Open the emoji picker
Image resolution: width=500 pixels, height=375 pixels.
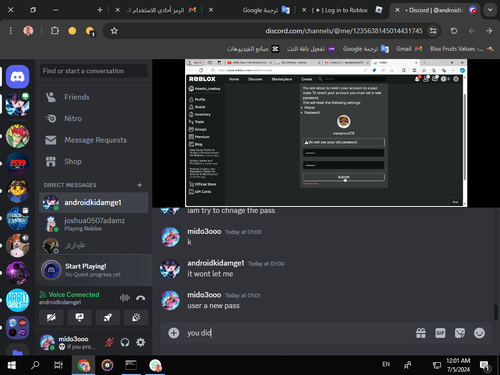click(479, 333)
